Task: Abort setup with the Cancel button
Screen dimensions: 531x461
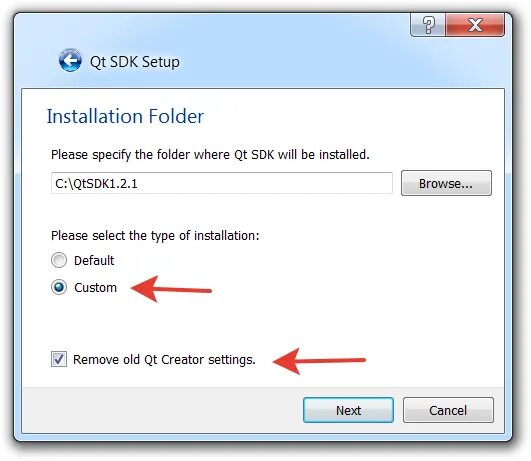Action: [448, 410]
